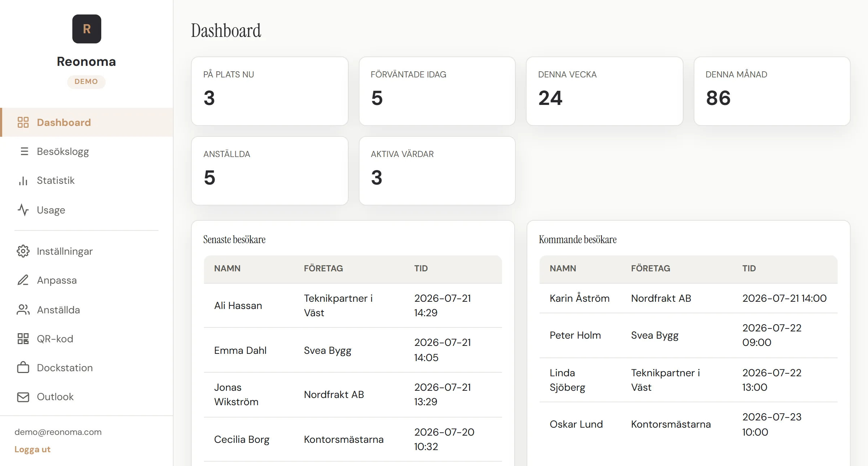Click the Förväntade idag card

coord(437,91)
